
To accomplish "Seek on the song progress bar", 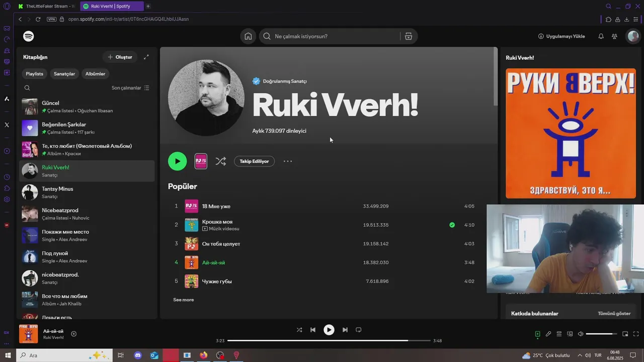I will click(329, 340).
